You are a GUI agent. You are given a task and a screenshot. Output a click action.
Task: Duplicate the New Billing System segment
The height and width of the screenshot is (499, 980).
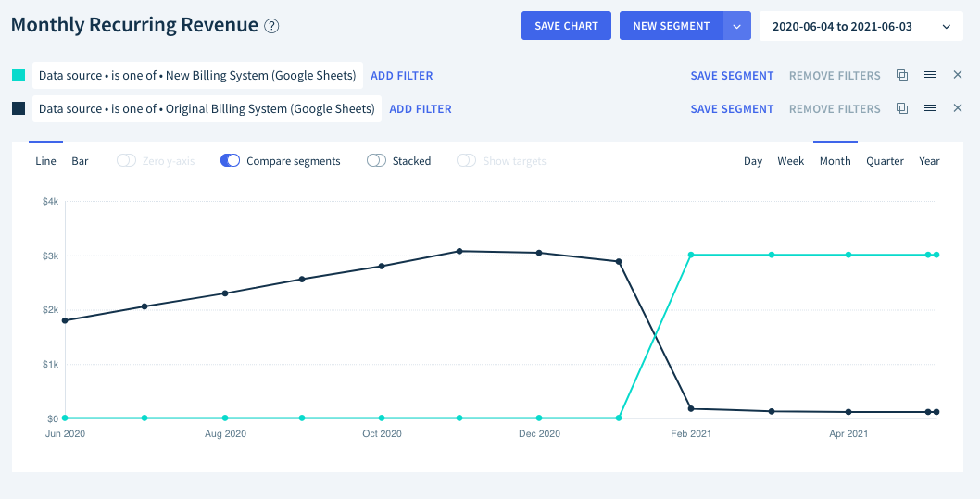click(902, 75)
